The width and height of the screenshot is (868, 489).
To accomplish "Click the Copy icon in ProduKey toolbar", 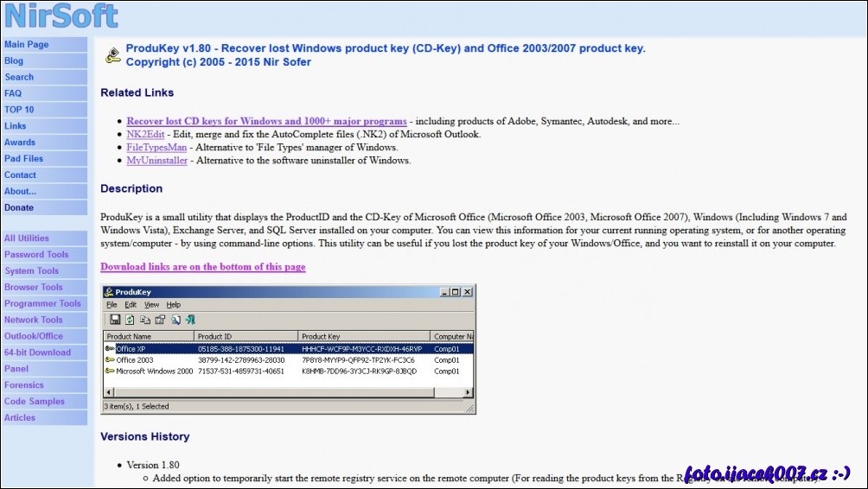I will 144,320.
